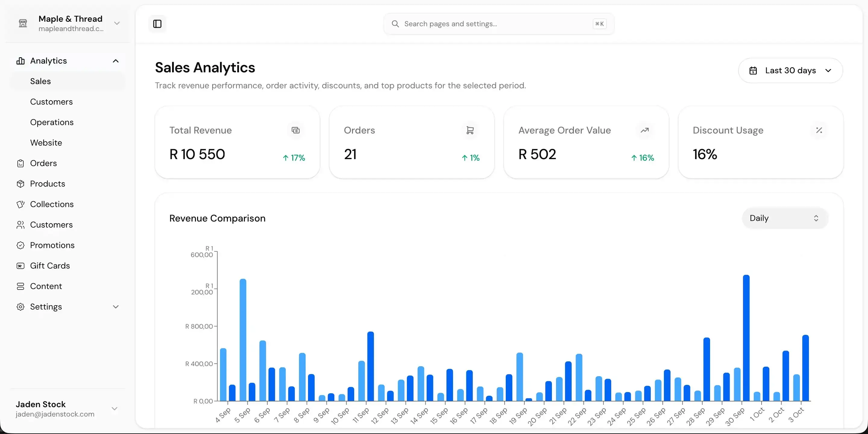868x434 pixels.
Task: Click the Discount Usage percent icon
Action: [819, 131]
